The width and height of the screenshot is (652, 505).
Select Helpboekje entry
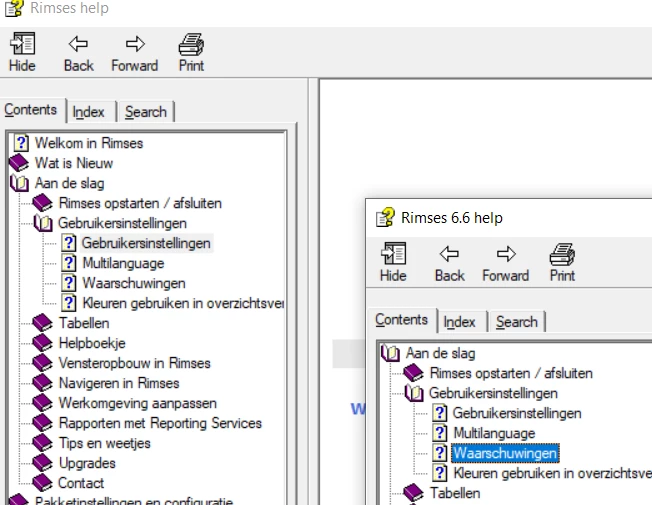coord(92,343)
